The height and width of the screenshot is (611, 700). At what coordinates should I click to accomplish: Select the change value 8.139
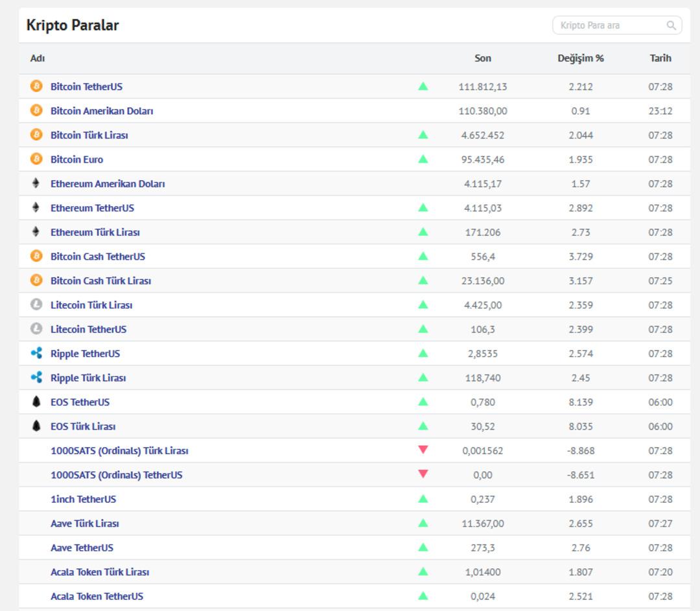coord(580,402)
